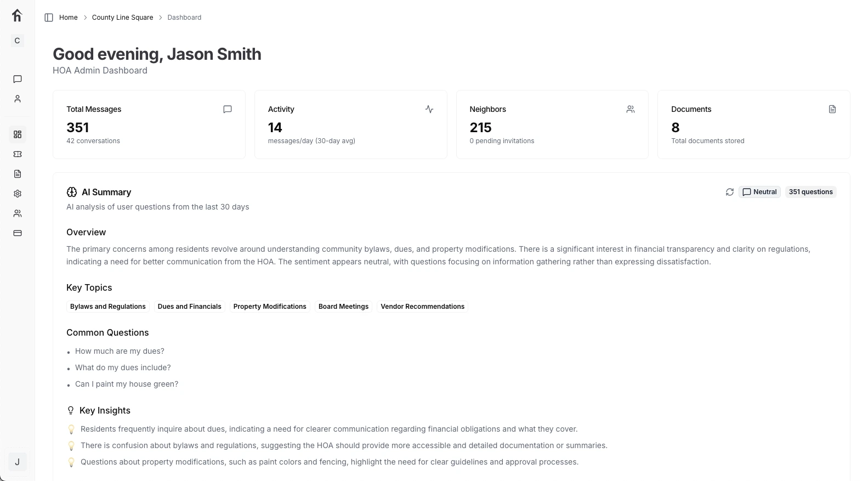Navigate to County Line Square breadcrumb
The image size is (868, 481).
click(x=122, y=18)
